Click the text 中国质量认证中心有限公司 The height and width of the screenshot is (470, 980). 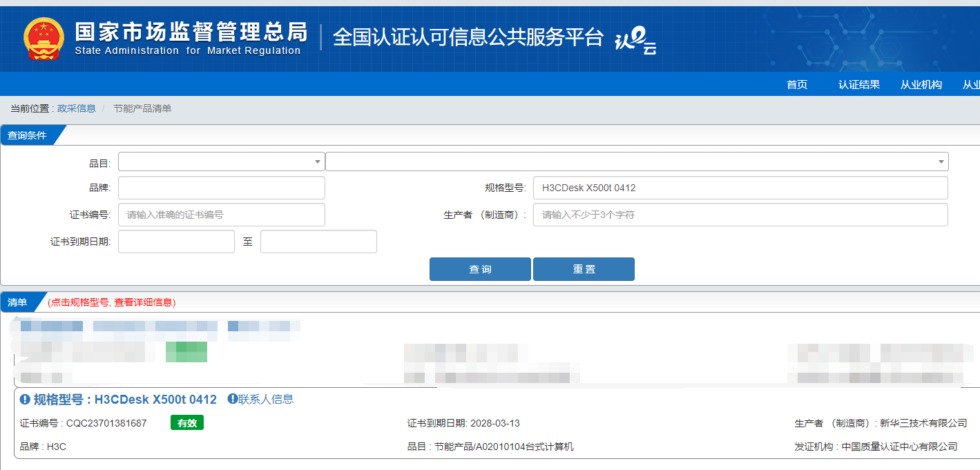click(900, 447)
